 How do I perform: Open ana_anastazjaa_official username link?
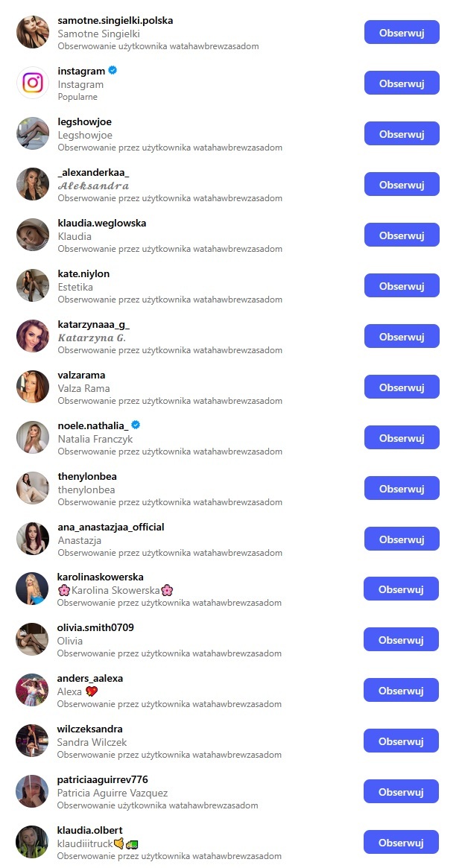click(x=111, y=527)
